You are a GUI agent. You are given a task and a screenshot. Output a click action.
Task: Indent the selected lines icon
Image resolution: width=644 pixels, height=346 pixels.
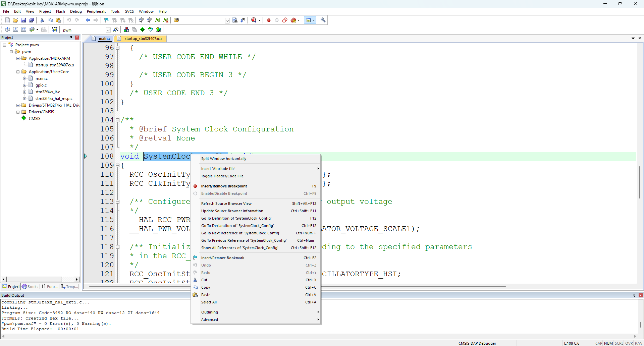click(x=142, y=20)
